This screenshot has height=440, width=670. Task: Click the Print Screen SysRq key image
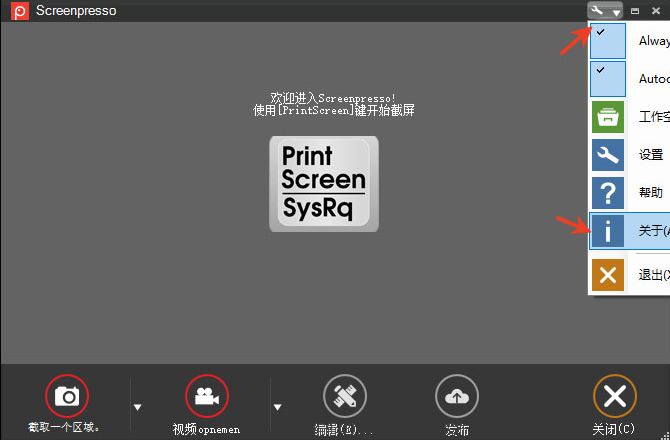pos(324,184)
